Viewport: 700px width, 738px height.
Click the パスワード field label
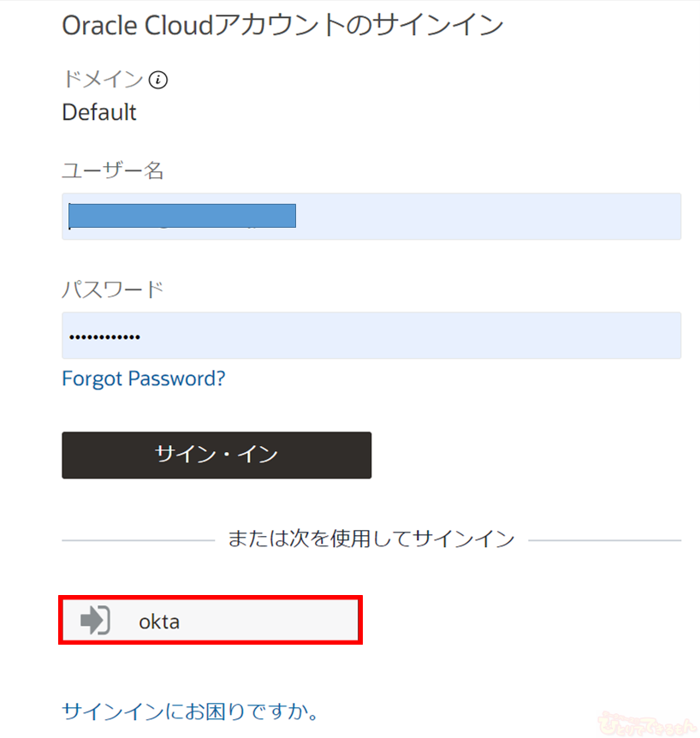point(112,289)
